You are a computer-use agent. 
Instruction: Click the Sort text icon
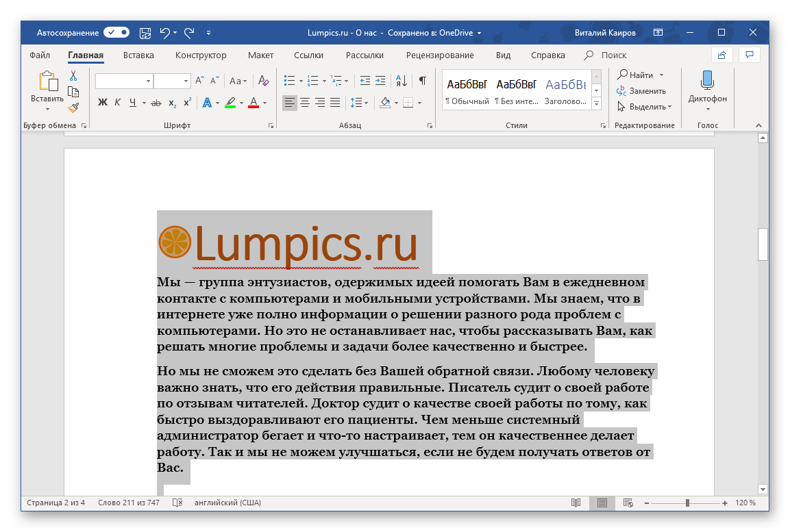tap(402, 81)
